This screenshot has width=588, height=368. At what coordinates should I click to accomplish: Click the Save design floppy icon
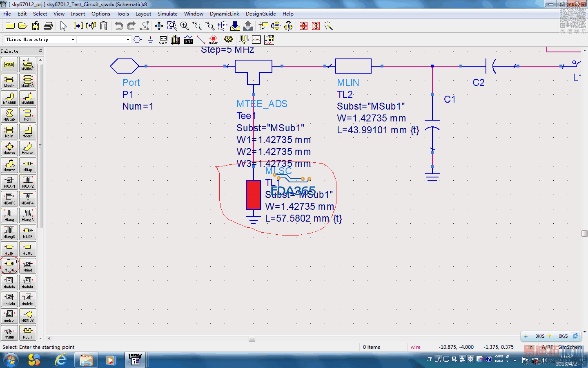(36, 26)
